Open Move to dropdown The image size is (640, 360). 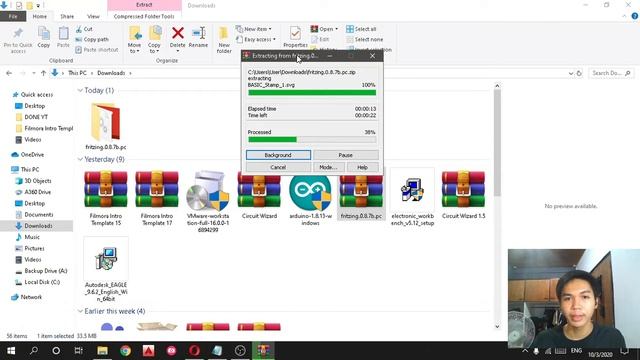tap(134, 40)
